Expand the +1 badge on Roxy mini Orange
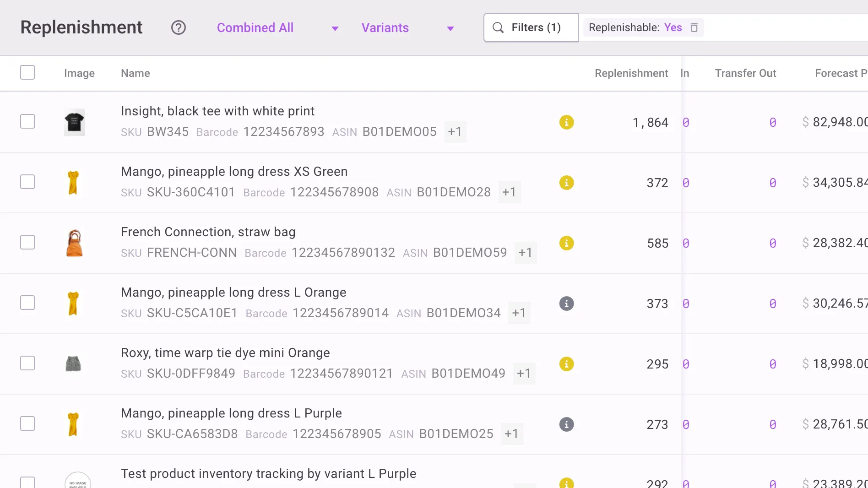The image size is (868, 488). coord(525,374)
